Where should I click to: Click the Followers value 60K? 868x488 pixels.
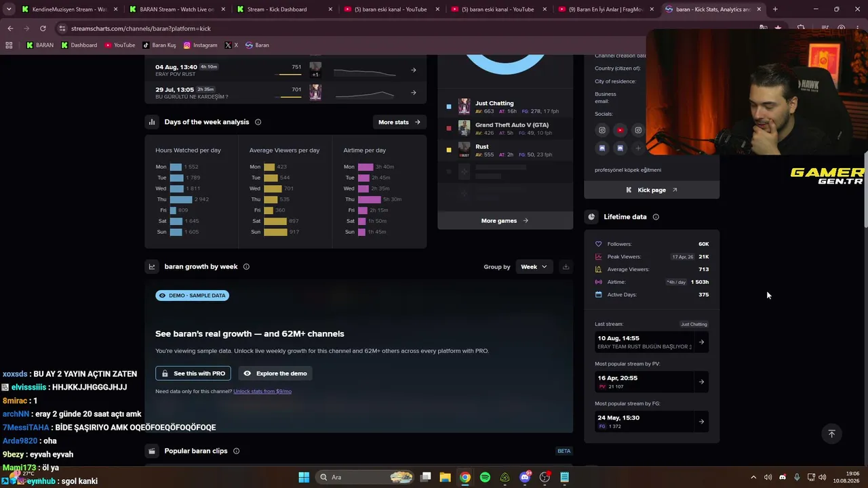(x=703, y=244)
